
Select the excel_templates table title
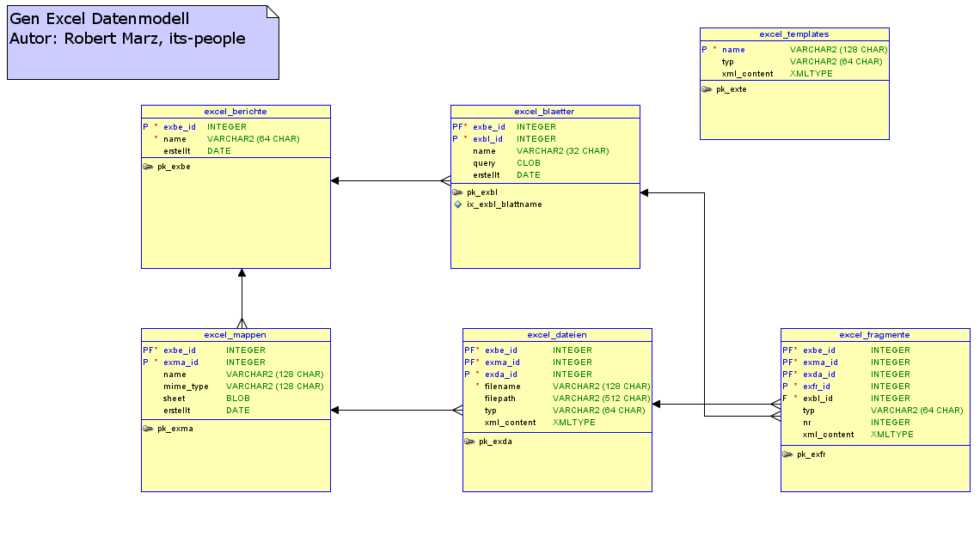(x=793, y=34)
